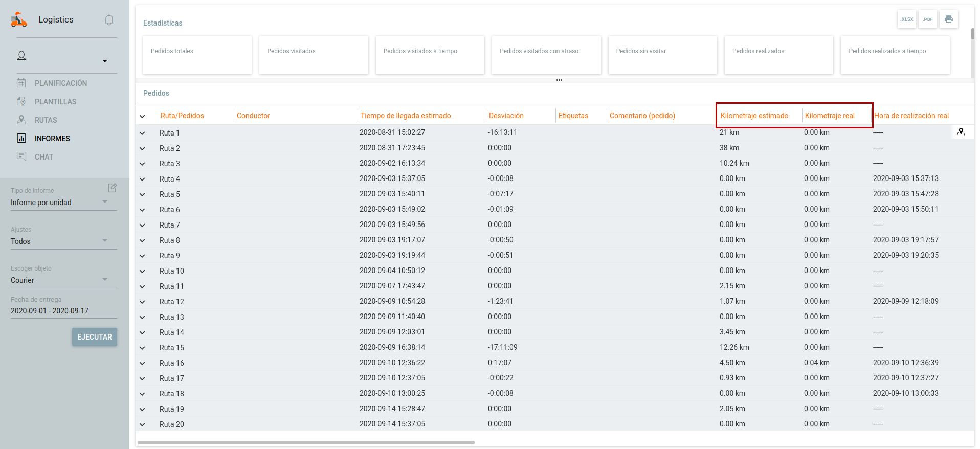Open the Rutas section
The height and width of the screenshot is (449, 980).
pos(46,120)
